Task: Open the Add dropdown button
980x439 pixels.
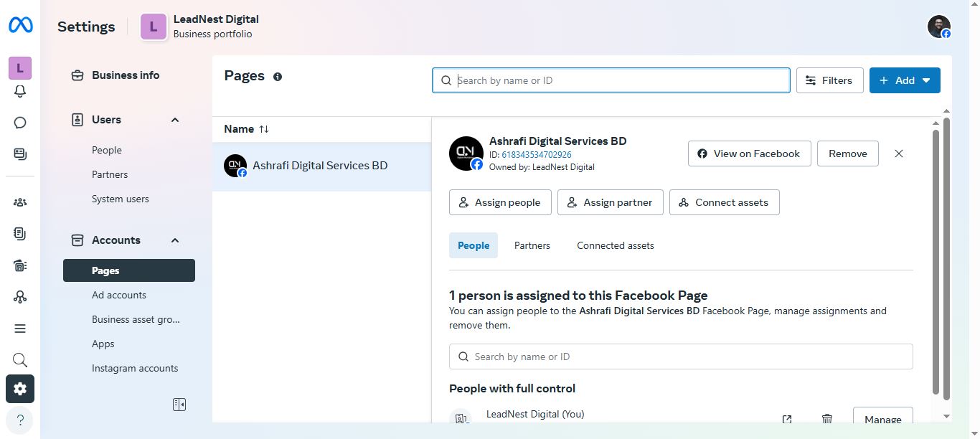Action: coord(905,80)
